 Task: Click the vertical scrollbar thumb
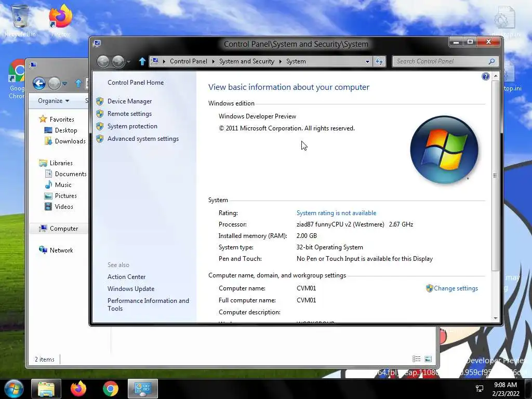[495, 176]
